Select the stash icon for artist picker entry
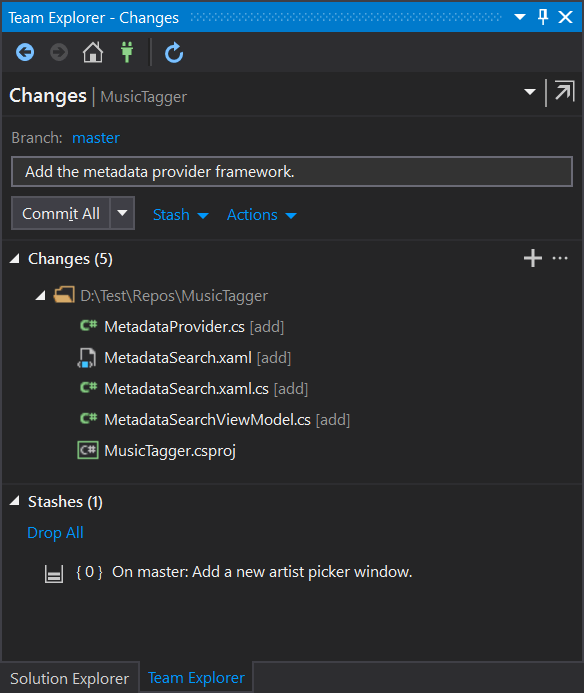584x693 pixels. pyautogui.click(x=54, y=574)
